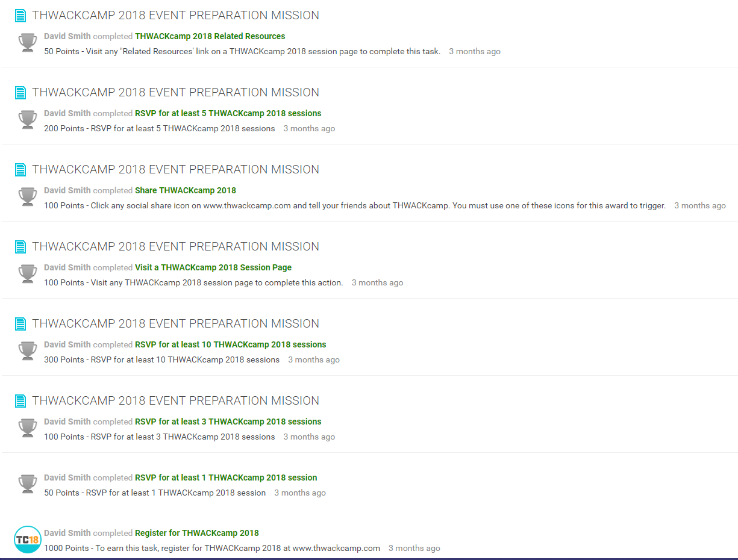Open the RSVP for at least 1 THWACKcamp 2018 session link

click(226, 478)
